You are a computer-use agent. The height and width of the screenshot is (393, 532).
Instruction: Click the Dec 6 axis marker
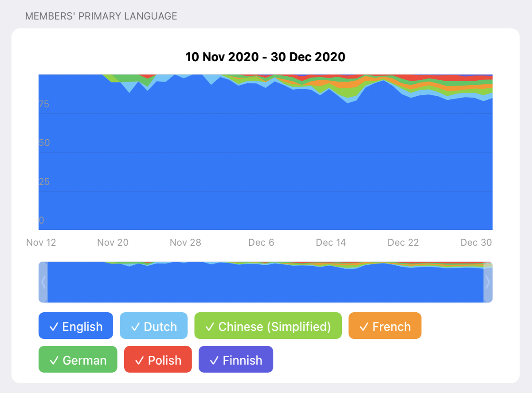pos(261,242)
